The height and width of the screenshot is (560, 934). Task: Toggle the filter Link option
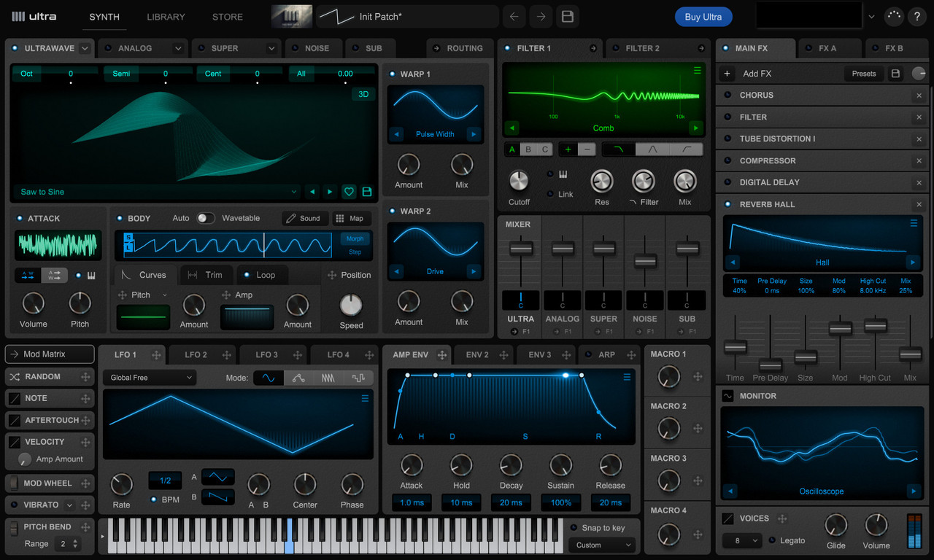tap(549, 194)
